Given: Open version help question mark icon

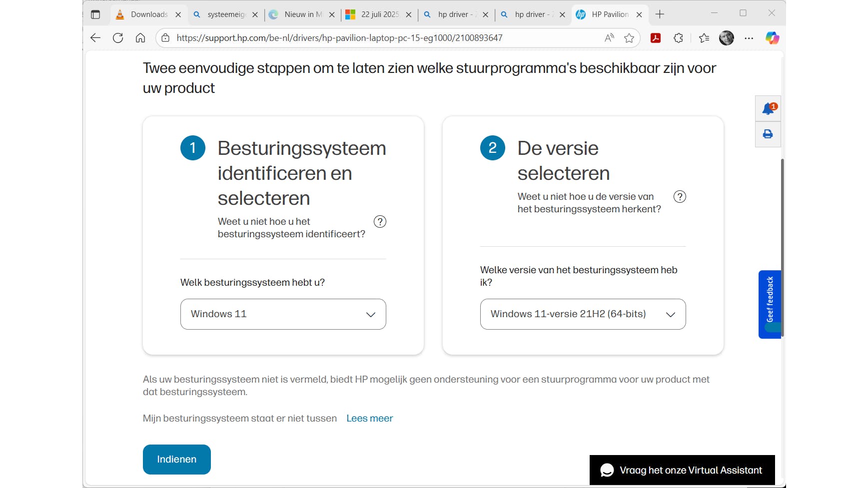Looking at the screenshot, I should click(x=680, y=196).
